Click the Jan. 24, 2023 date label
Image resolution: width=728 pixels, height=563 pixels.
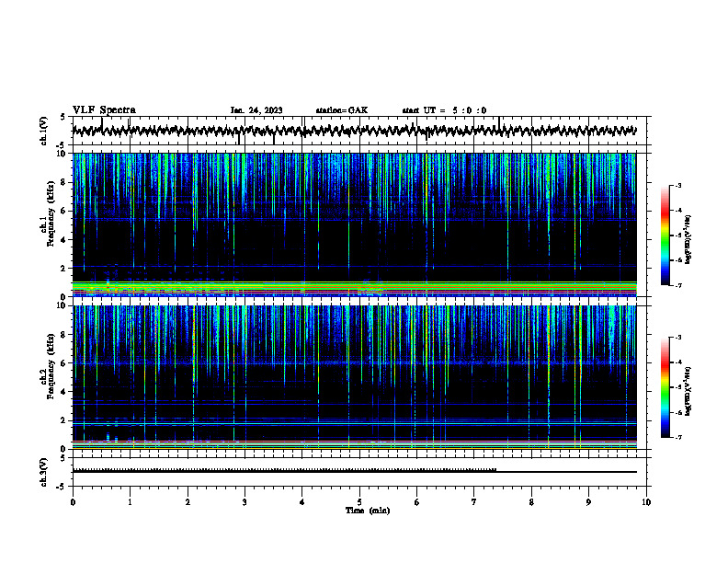pos(256,110)
